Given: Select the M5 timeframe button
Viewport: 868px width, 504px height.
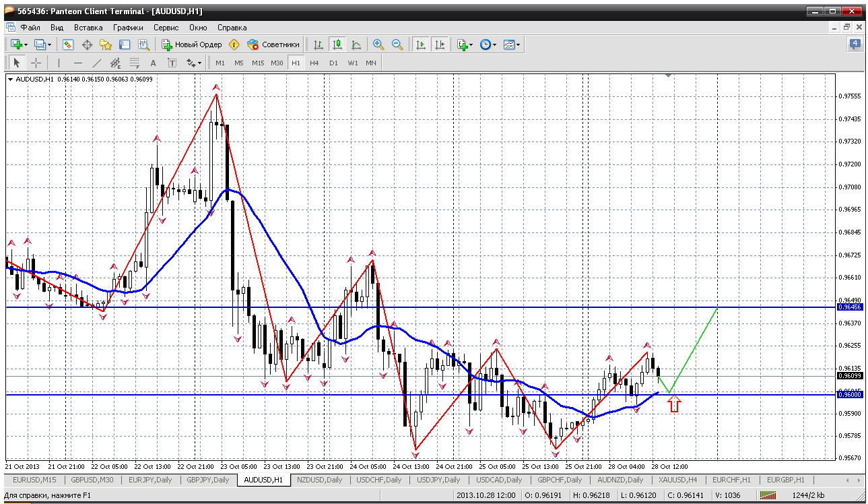Looking at the screenshot, I should (x=239, y=63).
